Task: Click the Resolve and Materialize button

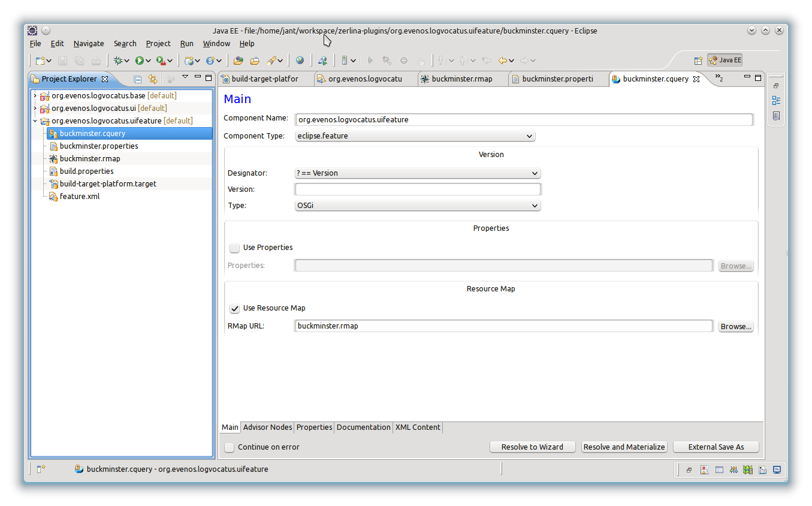Action: pos(624,447)
